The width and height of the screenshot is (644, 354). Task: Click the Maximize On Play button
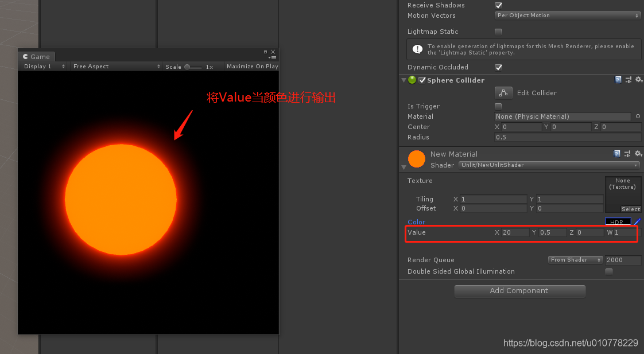tap(252, 66)
